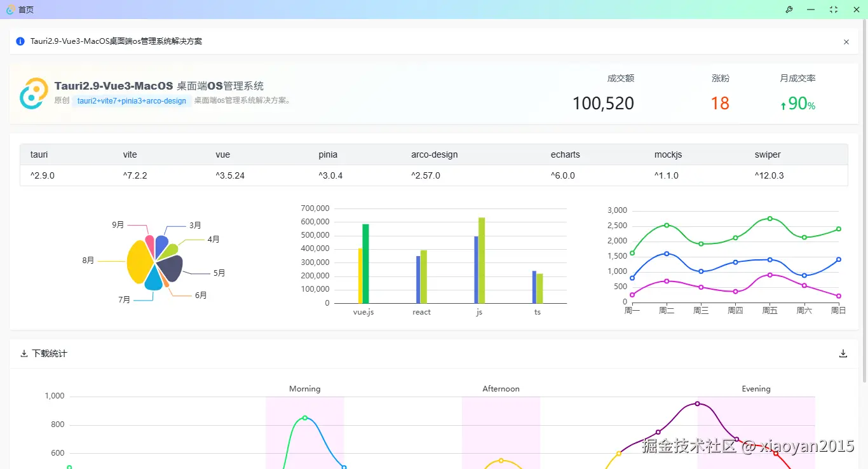The width and height of the screenshot is (868, 469).
Task: Click the ^1.1.0 version cell
Action: [667, 175]
